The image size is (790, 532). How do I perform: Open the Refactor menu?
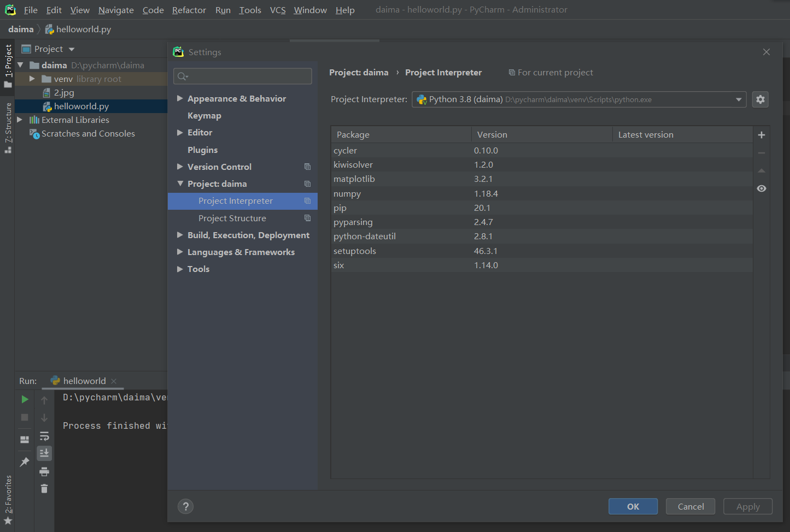point(189,10)
